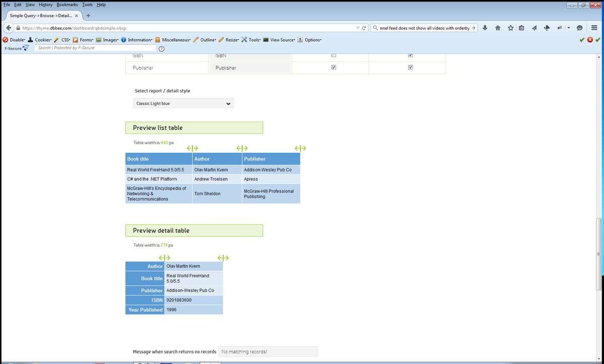
Task: Open a new browser tab with the plus button
Action: click(x=88, y=15)
